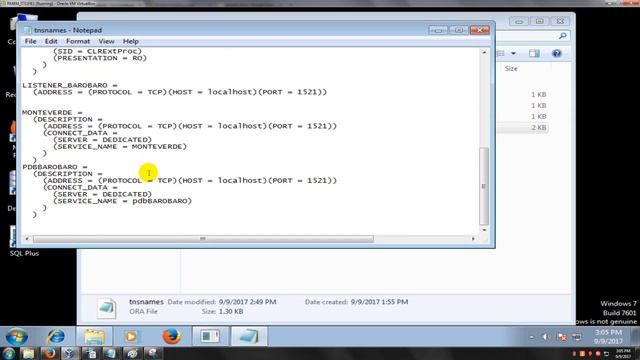
Task: Click the date created value 9/9/2017 1:55 PM
Action: point(379,302)
